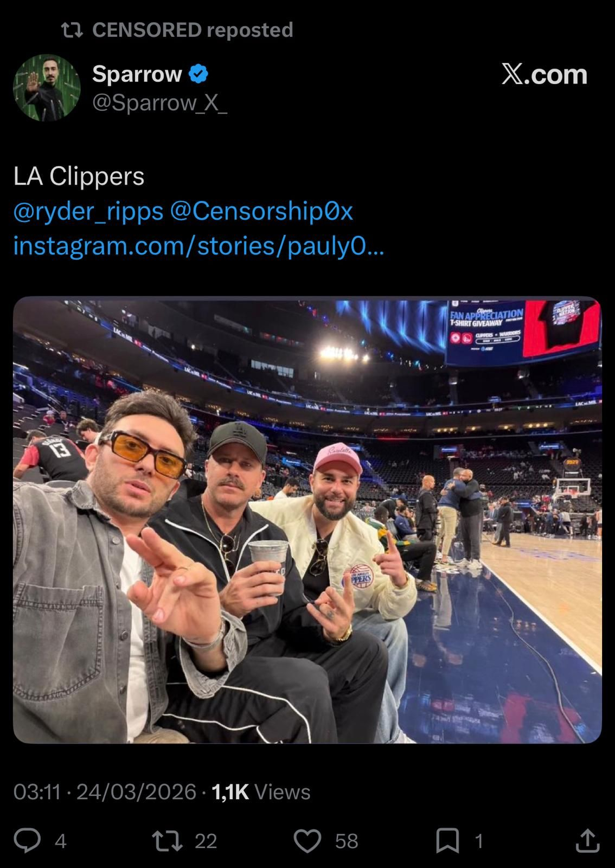The height and width of the screenshot is (868, 615).
Task: Like the post with heart icon
Action: (x=307, y=840)
